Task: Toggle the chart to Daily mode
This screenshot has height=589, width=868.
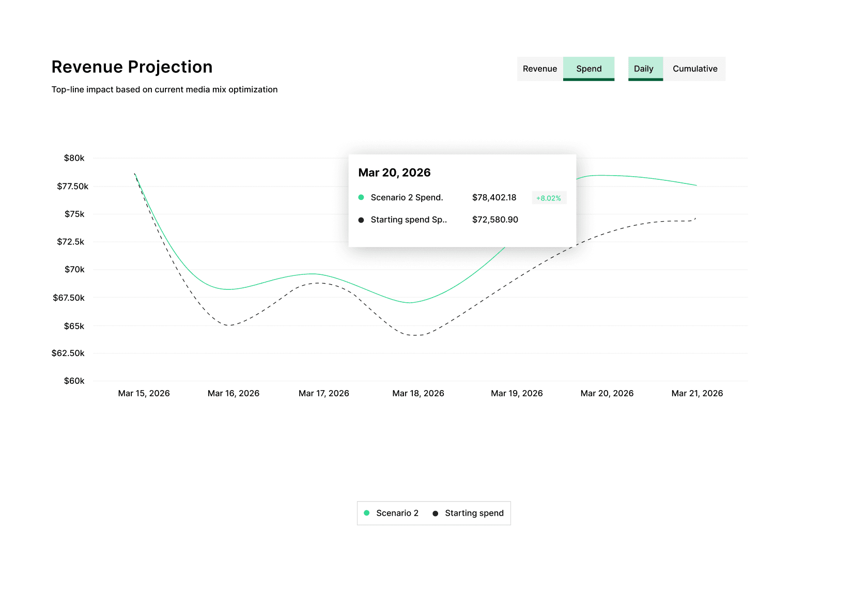Action: (644, 69)
